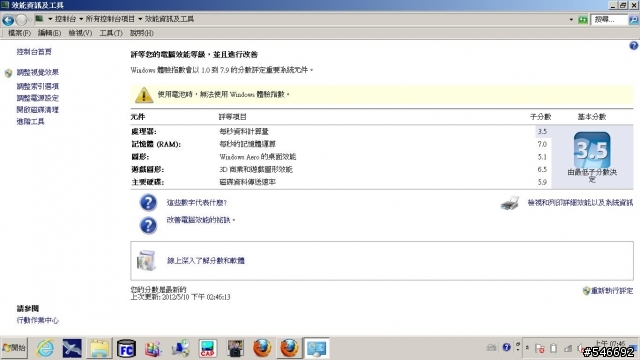This screenshot has height=360, width=640.
Task: Select the 主要硬碟 row label
Action: pos(147,182)
